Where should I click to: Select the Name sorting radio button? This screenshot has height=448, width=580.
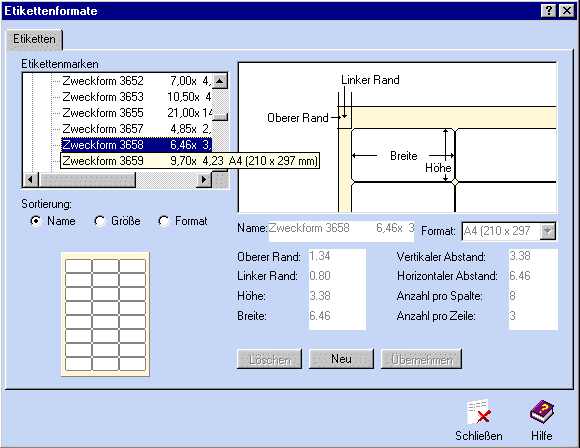36,221
